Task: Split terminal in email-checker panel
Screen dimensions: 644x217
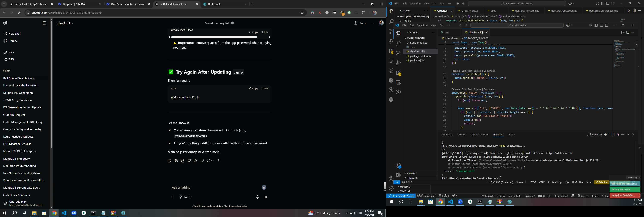Action: pyautogui.click(x=613, y=135)
